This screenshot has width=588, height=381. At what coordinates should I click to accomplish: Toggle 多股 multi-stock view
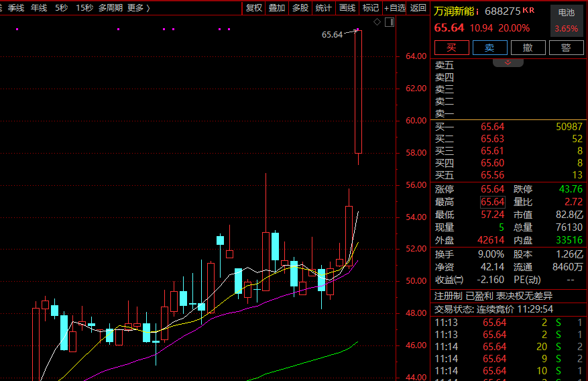(300, 8)
